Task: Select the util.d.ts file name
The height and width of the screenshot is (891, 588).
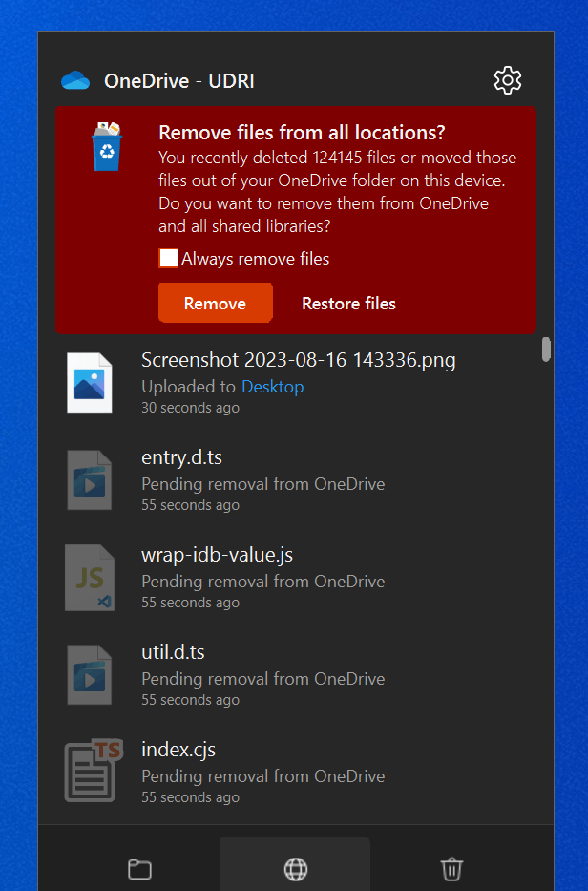Action: 173,652
